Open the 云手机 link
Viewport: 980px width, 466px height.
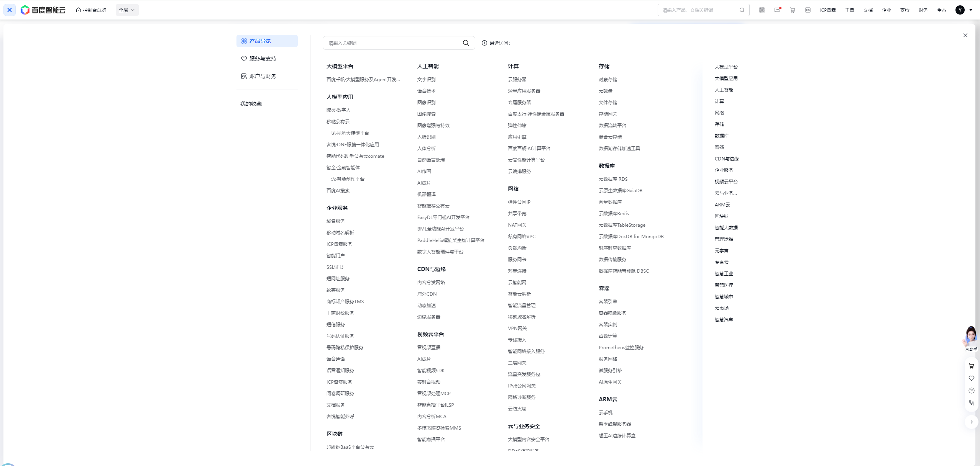point(606,412)
